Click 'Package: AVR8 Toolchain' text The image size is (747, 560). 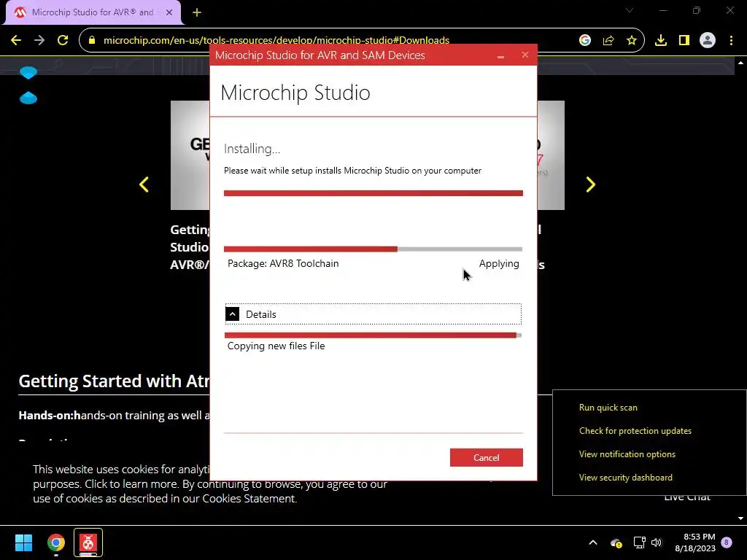point(283,264)
